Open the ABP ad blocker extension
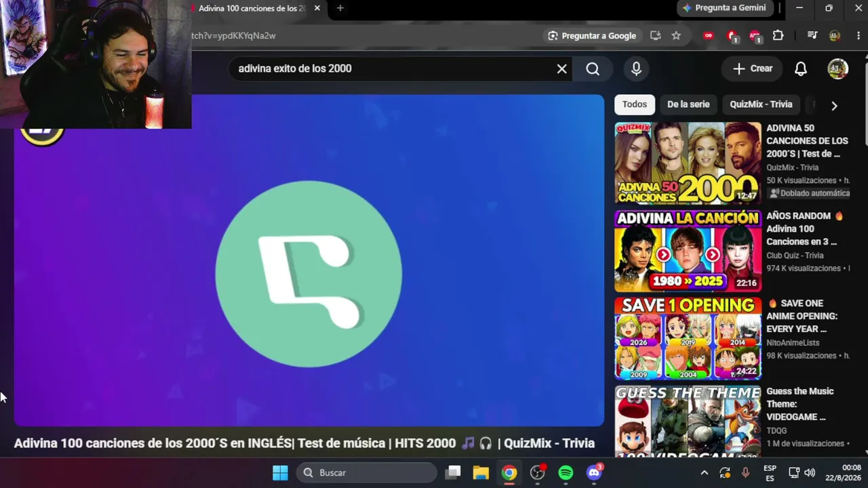Image resolution: width=868 pixels, height=488 pixels. click(x=755, y=36)
